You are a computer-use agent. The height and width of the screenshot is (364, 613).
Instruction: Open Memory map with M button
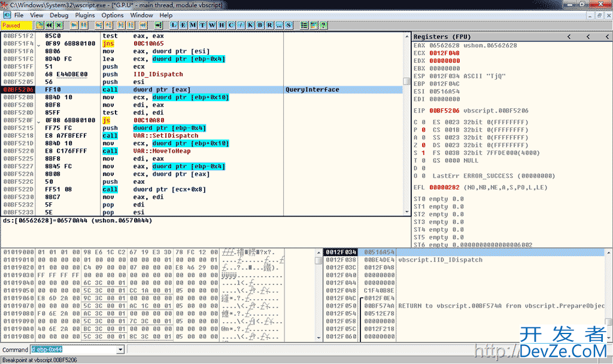click(x=193, y=25)
